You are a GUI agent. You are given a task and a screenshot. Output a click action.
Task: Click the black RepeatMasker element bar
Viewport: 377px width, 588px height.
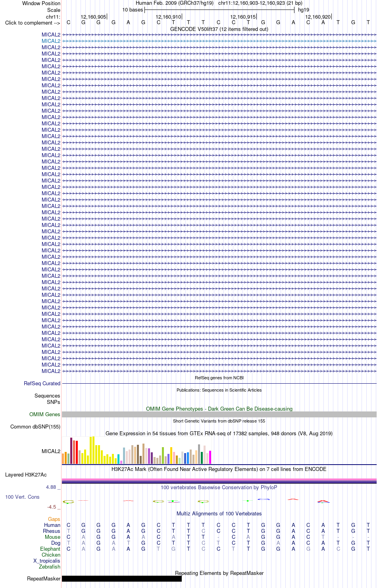coord(122,578)
